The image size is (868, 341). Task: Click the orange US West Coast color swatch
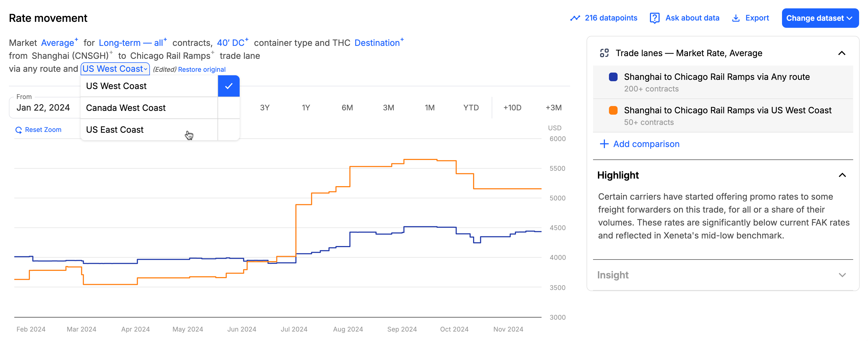click(x=613, y=110)
